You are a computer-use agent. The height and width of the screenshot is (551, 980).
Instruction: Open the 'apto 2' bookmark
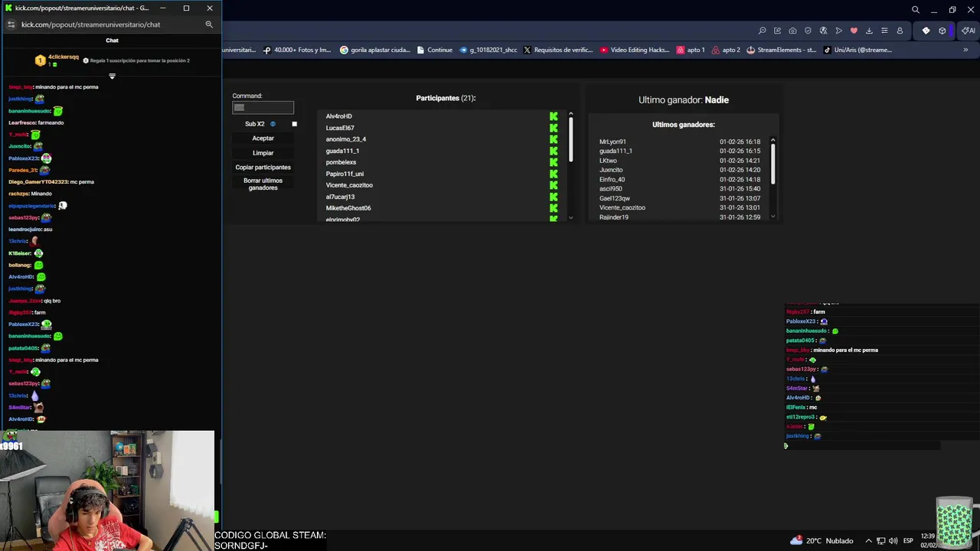[726, 50]
